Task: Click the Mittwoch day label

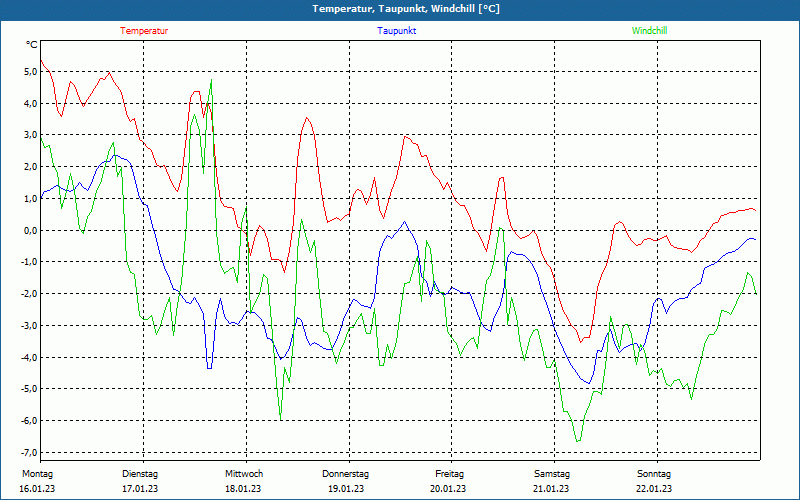Action: click(244, 474)
